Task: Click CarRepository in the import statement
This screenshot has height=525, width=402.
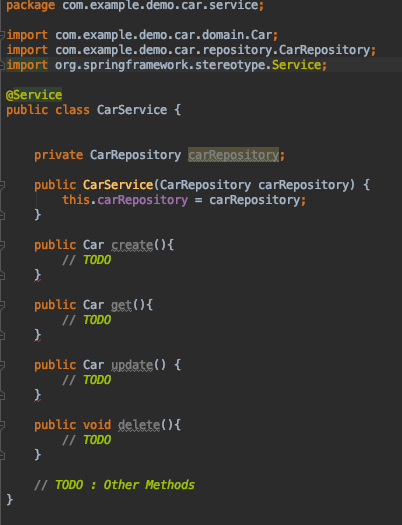Action: tap(324, 50)
